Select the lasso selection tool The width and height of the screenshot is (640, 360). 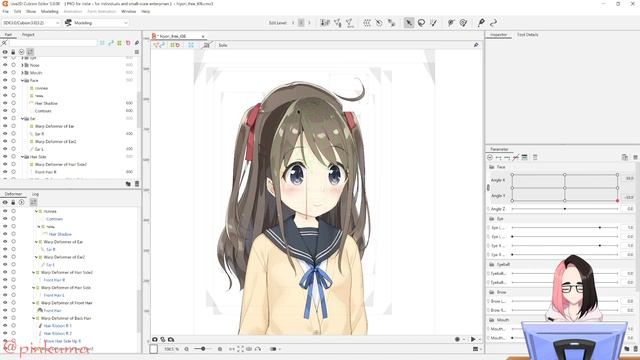(421, 23)
